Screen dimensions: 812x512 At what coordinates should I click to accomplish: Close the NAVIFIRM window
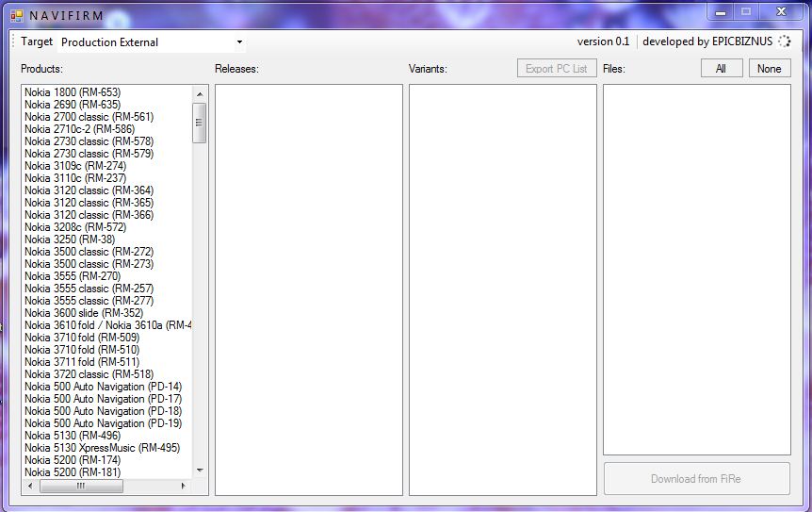pyautogui.click(x=782, y=11)
